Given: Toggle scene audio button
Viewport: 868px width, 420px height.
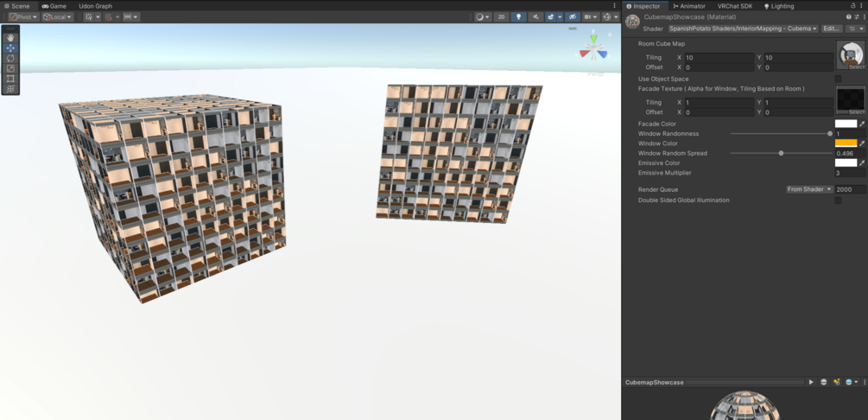Looking at the screenshot, I should 535,17.
